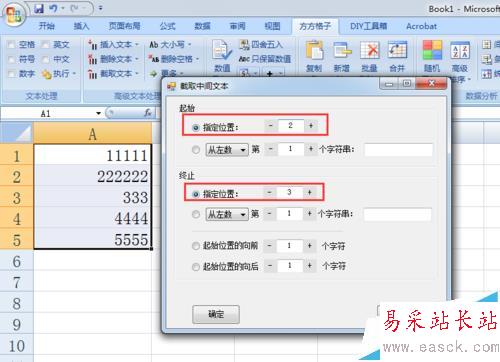Open the 终止 从左数 dropdown

[x=227, y=214]
